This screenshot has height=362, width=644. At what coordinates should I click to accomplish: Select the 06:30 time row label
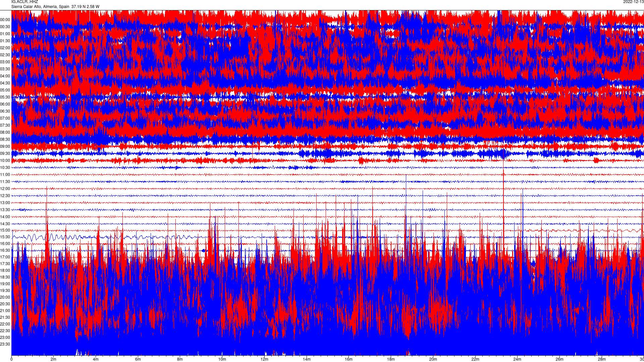(5, 111)
